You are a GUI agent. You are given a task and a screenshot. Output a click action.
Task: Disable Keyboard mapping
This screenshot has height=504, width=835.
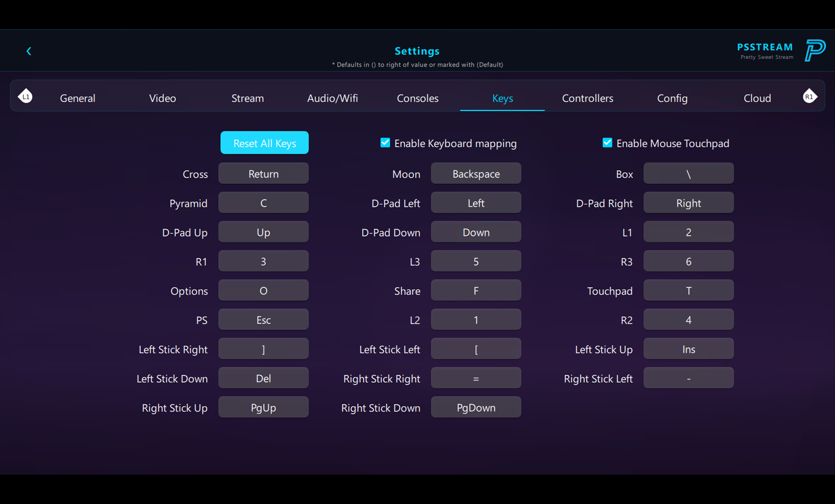(385, 143)
